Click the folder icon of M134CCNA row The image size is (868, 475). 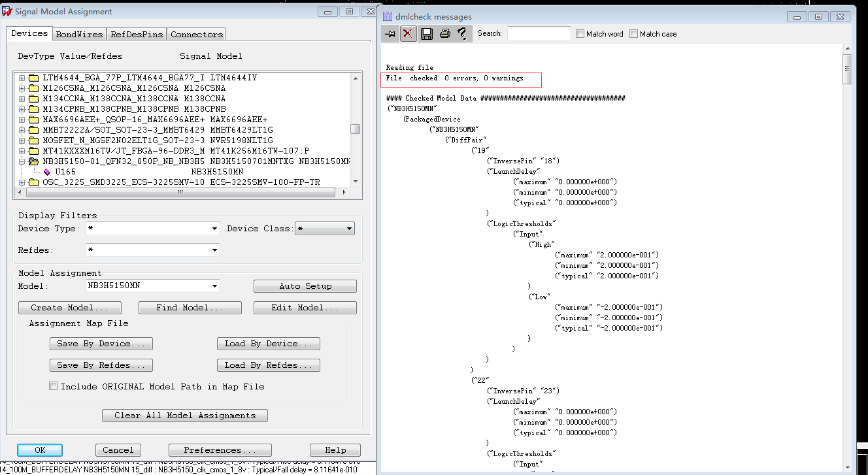click(x=33, y=99)
